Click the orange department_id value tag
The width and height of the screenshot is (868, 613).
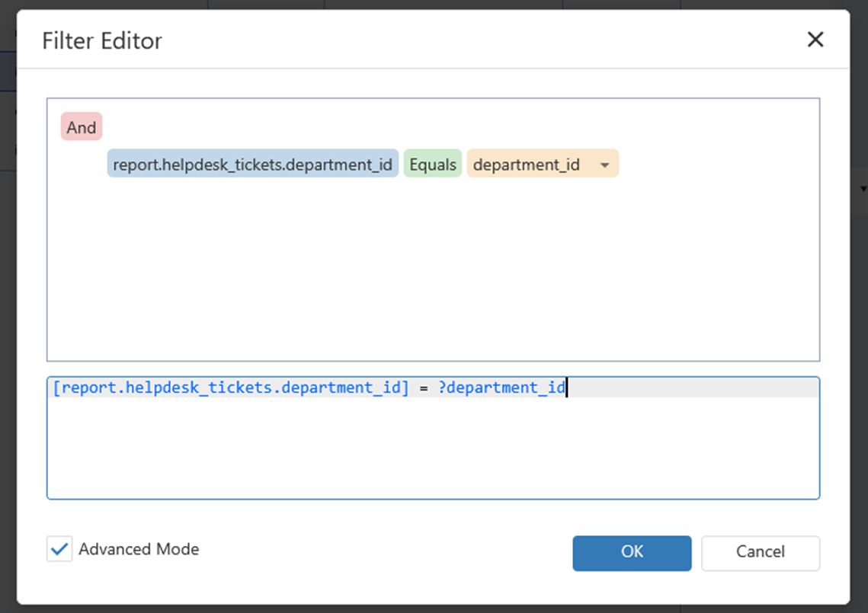pyautogui.click(x=527, y=164)
